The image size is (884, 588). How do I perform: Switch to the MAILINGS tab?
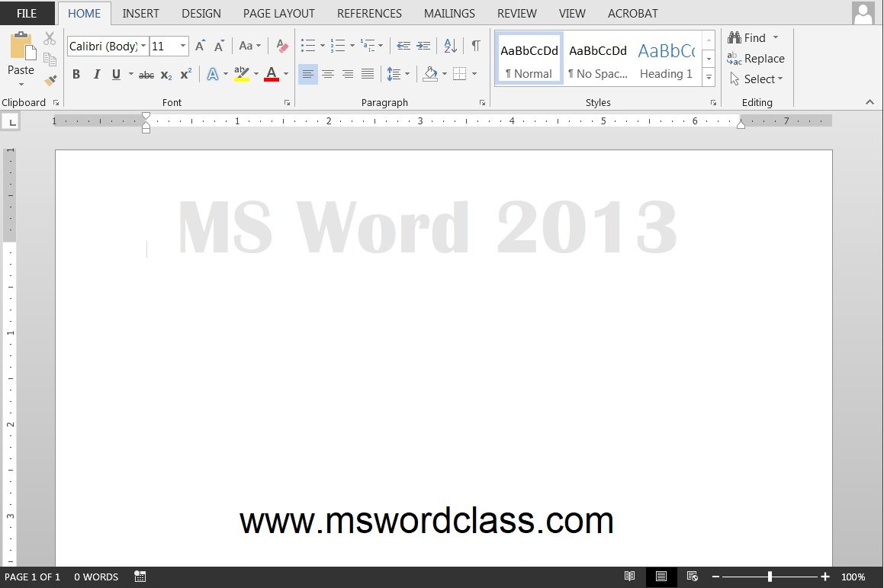tap(449, 13)
